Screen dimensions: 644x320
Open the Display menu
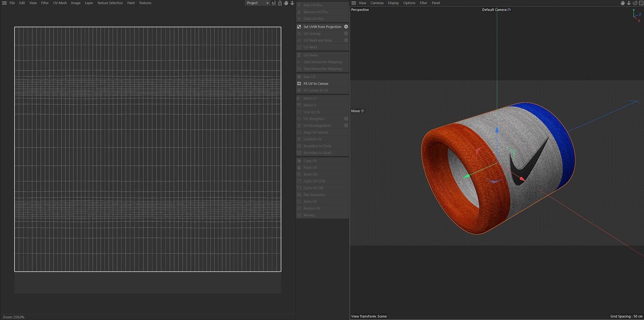click(393, 3)
